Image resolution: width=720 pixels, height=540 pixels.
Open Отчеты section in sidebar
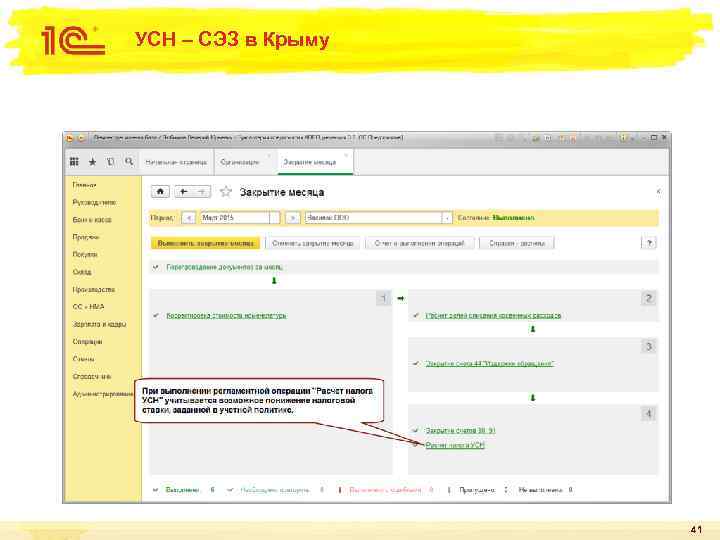[x=84, y=359]
